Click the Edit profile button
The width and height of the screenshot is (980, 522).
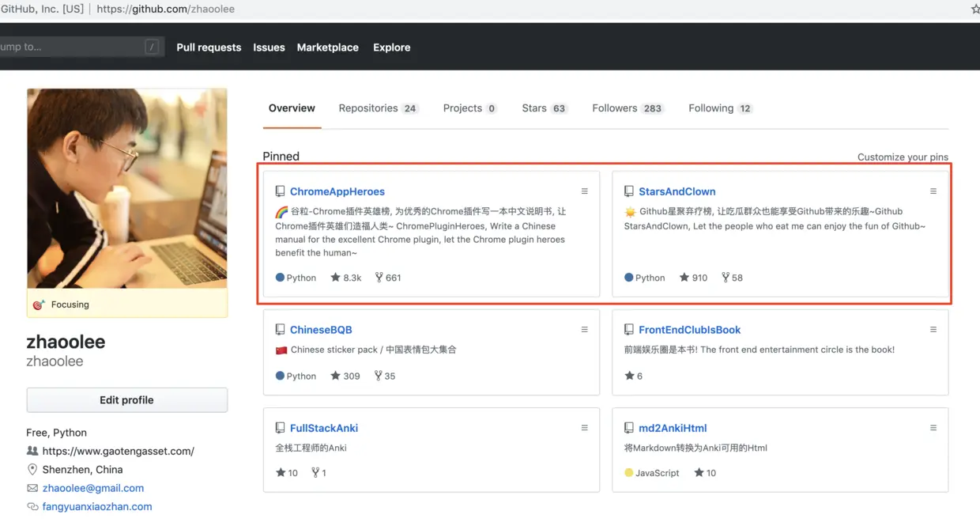click(127, 400)
